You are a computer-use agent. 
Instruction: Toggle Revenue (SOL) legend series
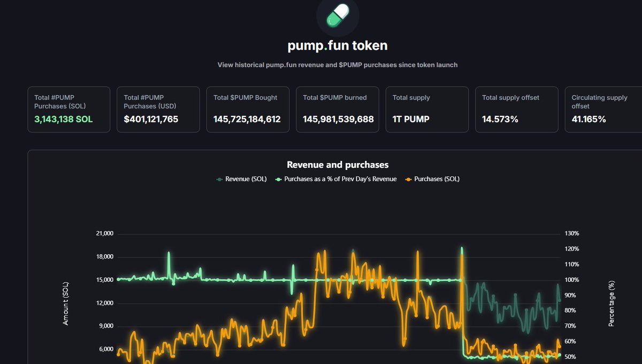(241, 179)
